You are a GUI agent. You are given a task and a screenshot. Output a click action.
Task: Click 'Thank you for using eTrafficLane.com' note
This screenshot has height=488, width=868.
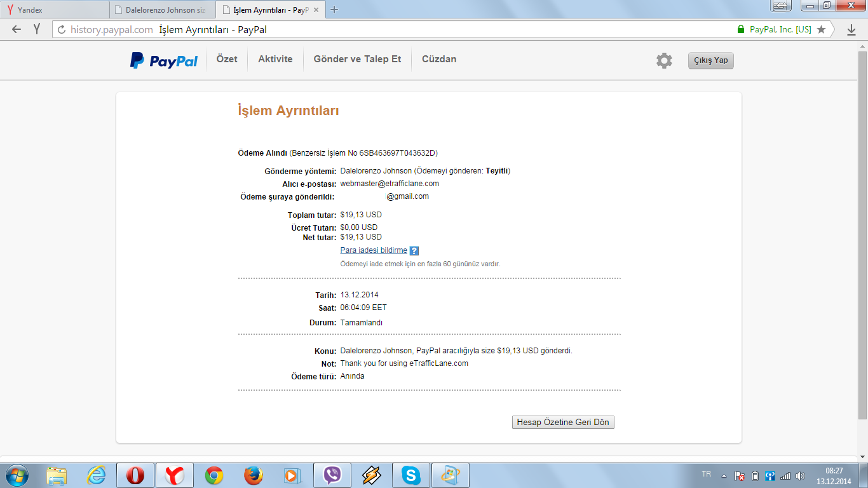point(404,363)
